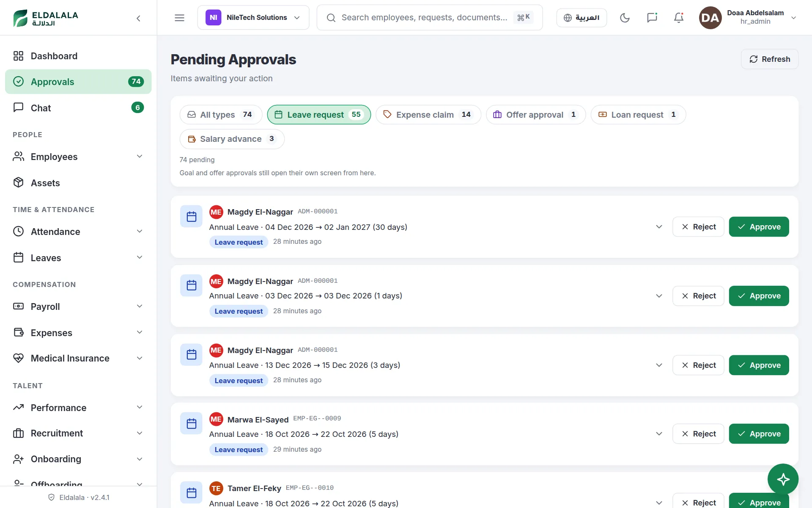Image resolution: width=812 pixels, height=508 pixels.
Task: Approve the 13 Dec 2026 three-day leave
Action: pyautogui.click(x=759, y=365)
